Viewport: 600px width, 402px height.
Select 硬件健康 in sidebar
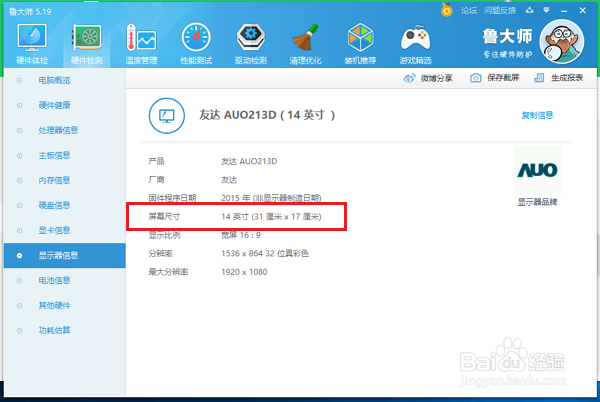point(65,105)
